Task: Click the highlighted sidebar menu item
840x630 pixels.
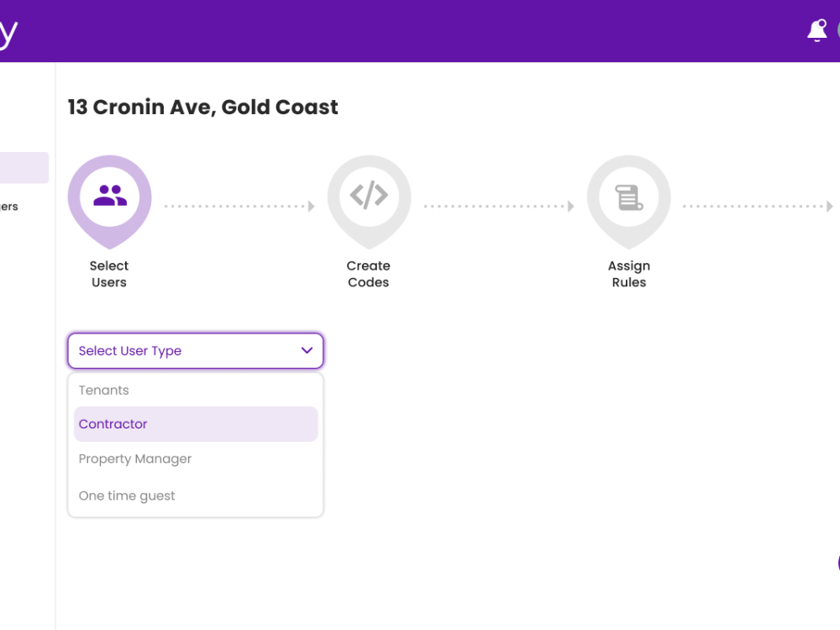Action: (24, 168)
